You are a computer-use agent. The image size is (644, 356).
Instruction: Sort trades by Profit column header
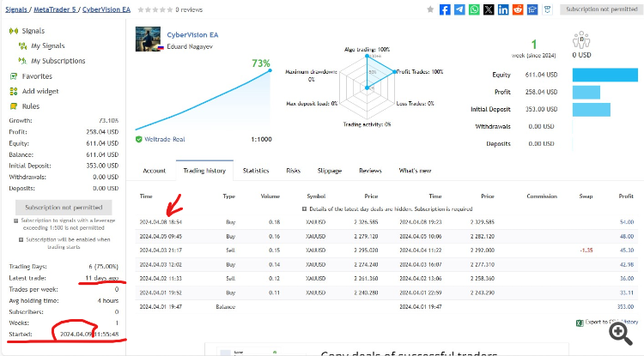tap(626, 196)
